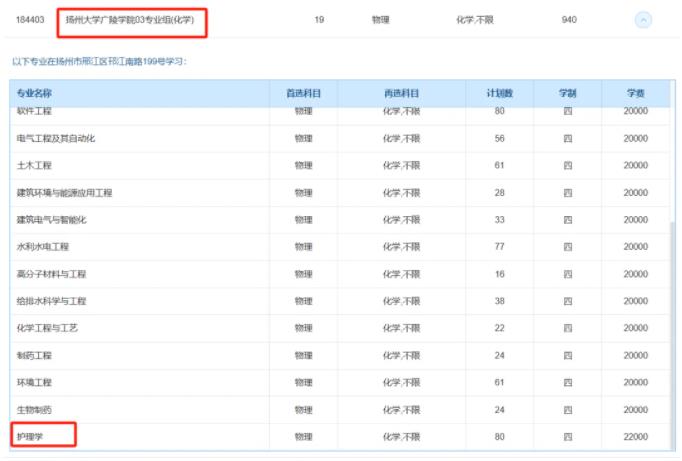Select the 生物制药 major name

tap(34, 410)
